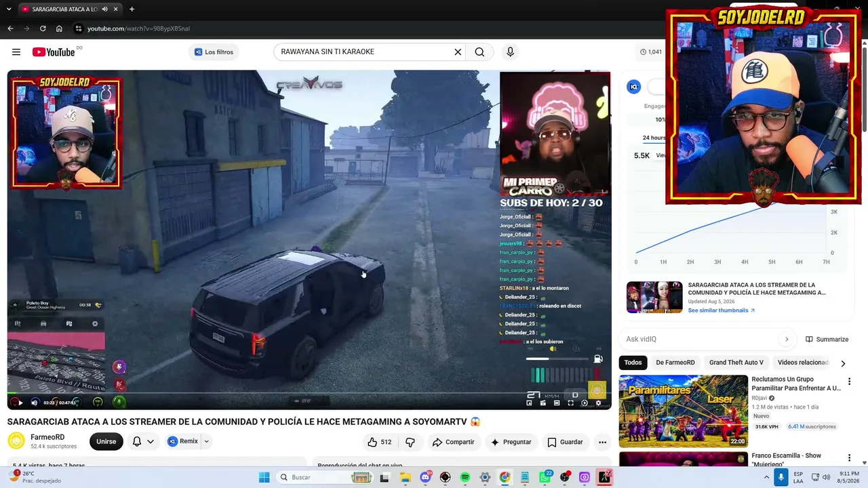Open options menu for Franco Escamilla video
Image resolution: width=868 pixels, height=488 pixels.
(849, 458)
